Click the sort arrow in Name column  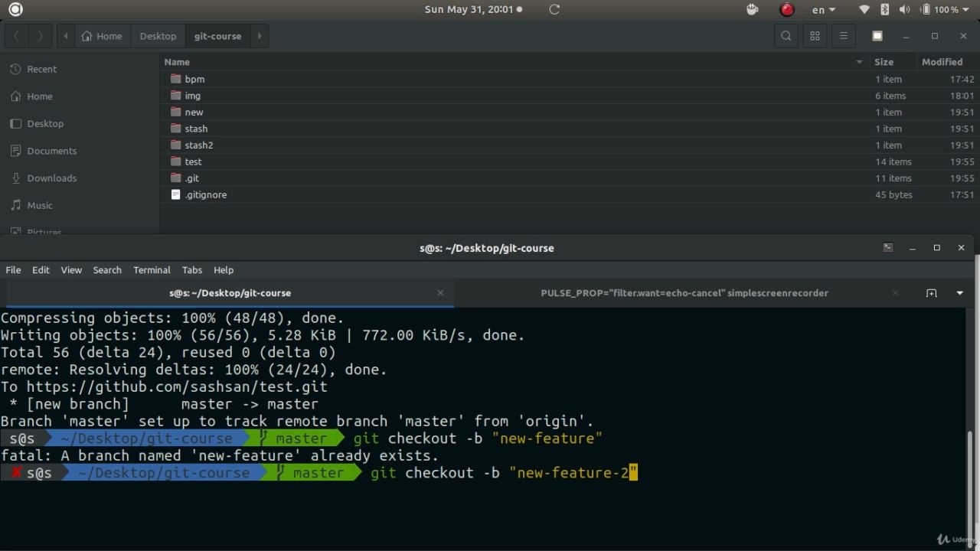point(859,62)
